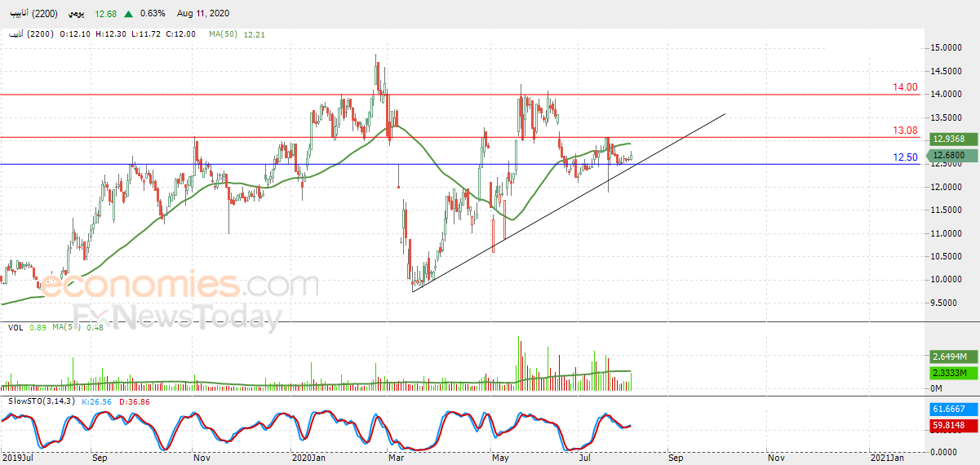
Task: Click the volume MA value '0.48'
Action: tap(95, 327)
